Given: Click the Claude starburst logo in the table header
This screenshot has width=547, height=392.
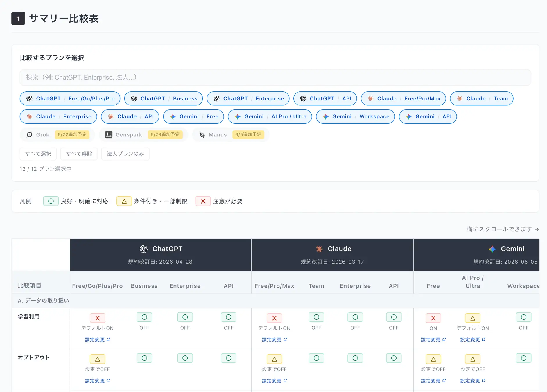Looking at the screenshot, I should click(319, 249).
